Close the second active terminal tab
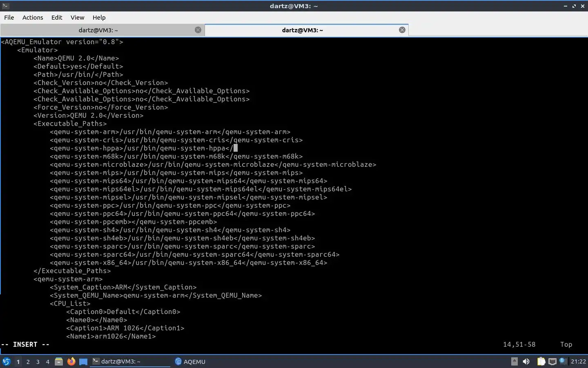 [402, 30]
